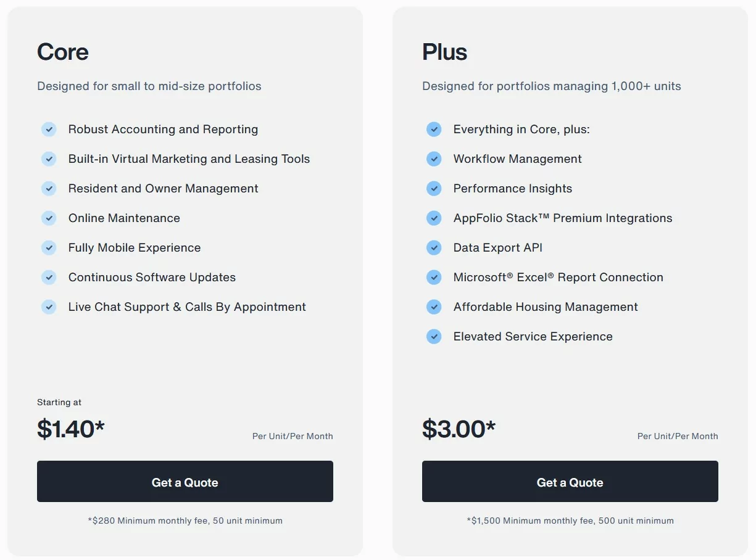Click checkmark icon beside Affordable Housing Management
756x560 pixels.
pos(434,307)
